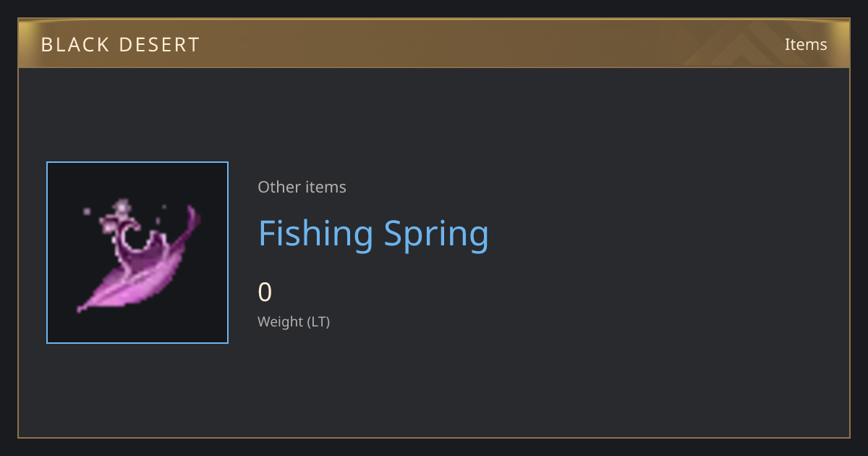Click the word Fishing in the title

[x=316, y=234]
